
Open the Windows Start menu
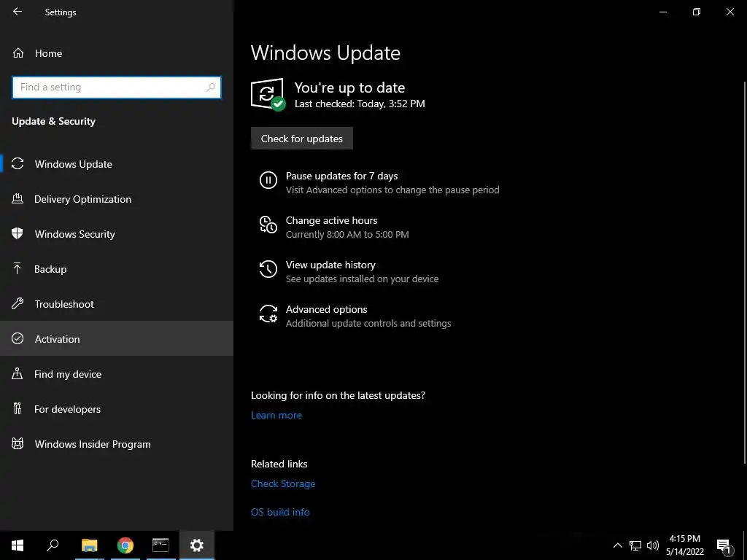tap(18, 545)
